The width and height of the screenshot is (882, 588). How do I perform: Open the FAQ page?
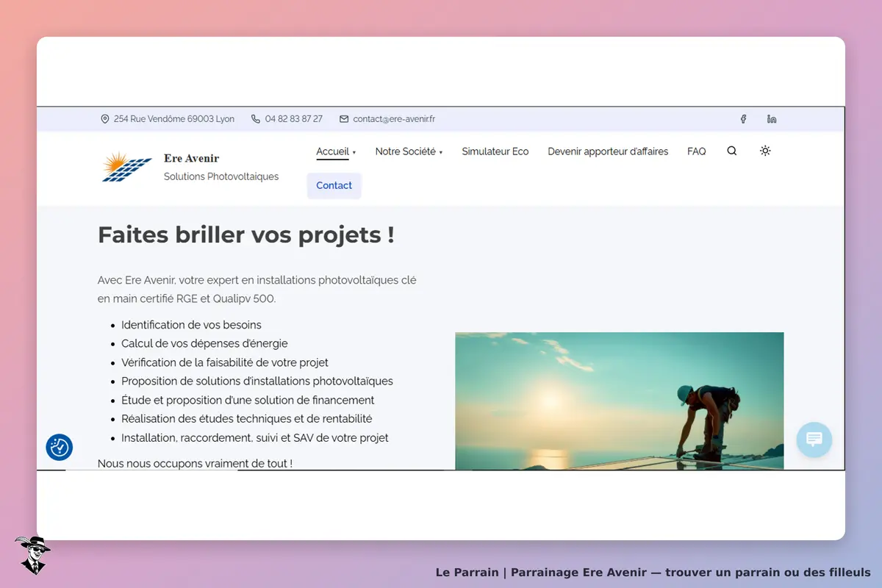[697, 151]
